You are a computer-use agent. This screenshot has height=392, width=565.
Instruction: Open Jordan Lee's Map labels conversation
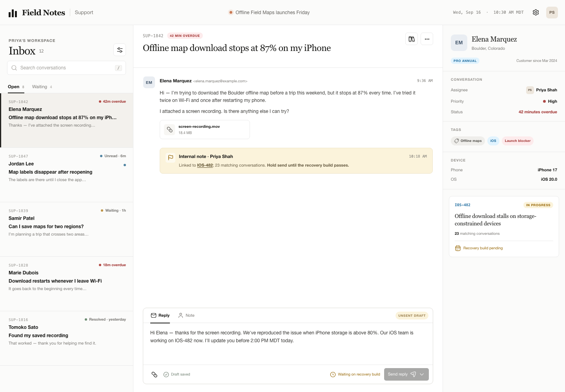tap(67, 175)
